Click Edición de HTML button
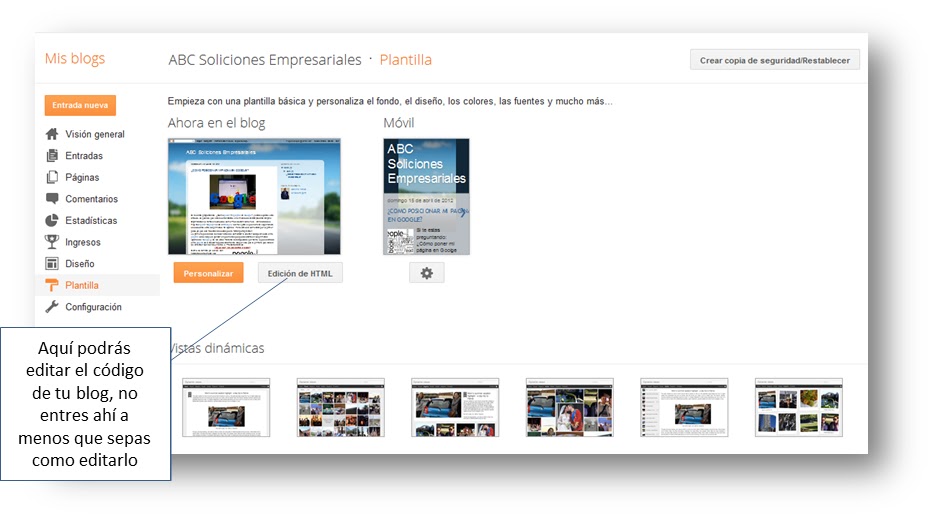The height and width of the screenshot is (519, 933). tap(300, 273)
